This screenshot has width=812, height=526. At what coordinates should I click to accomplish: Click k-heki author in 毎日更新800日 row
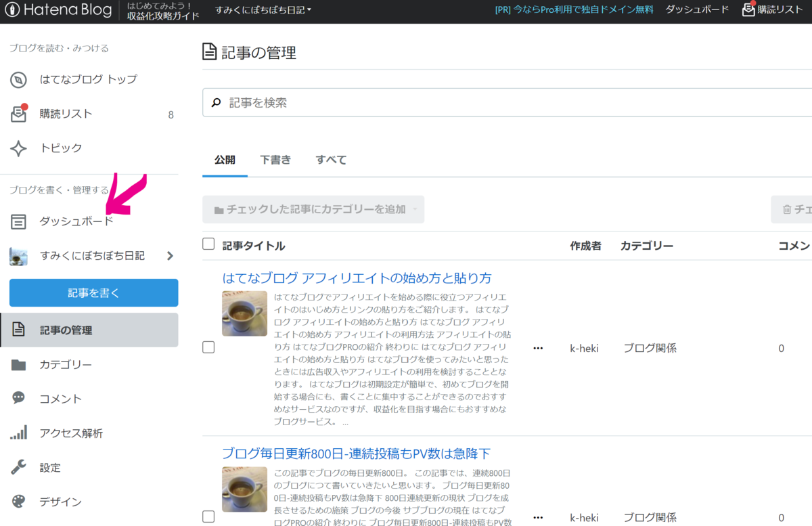(584, 518)
